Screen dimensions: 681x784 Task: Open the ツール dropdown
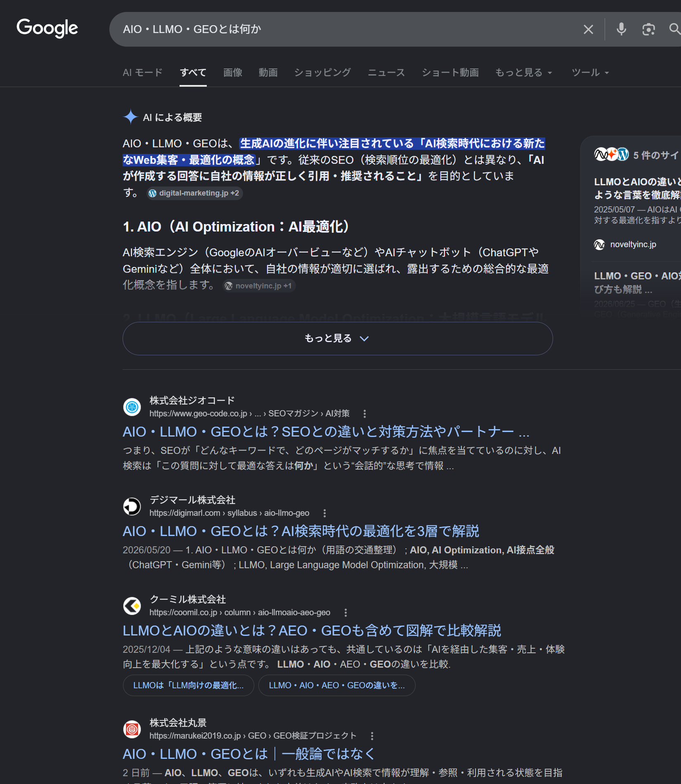(590, 73)
